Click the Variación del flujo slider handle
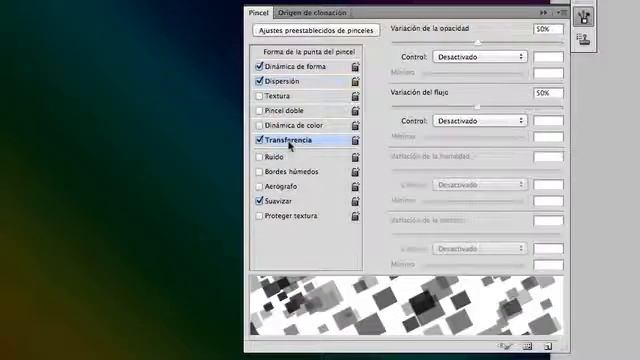Image resolution: width=640 pixels, height=360 pixels. (x=477, y=107)
